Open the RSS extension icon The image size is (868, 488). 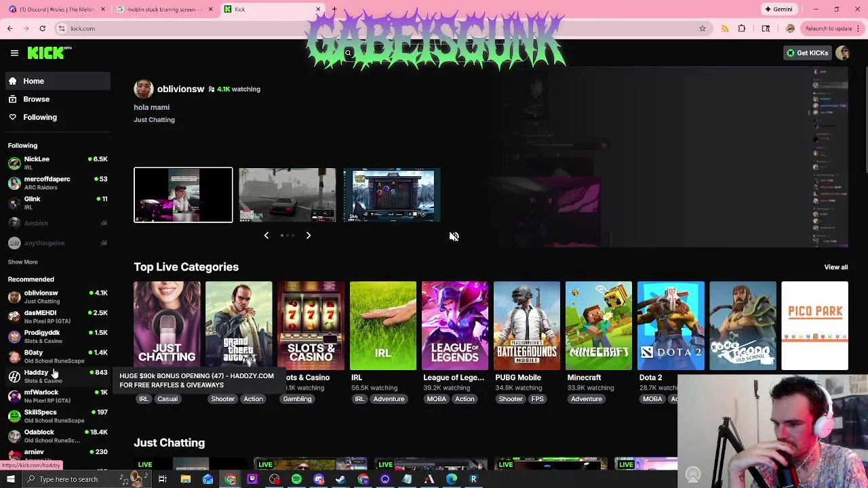tap(725, 28)
